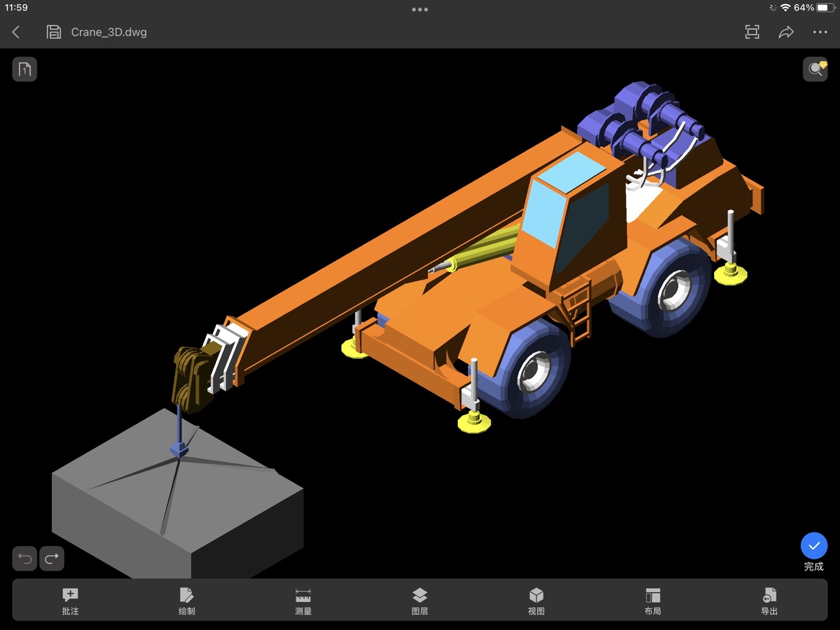Click the magnifier search icon with badge
This screenshot has width=840, height=630.
click(815, 69)
